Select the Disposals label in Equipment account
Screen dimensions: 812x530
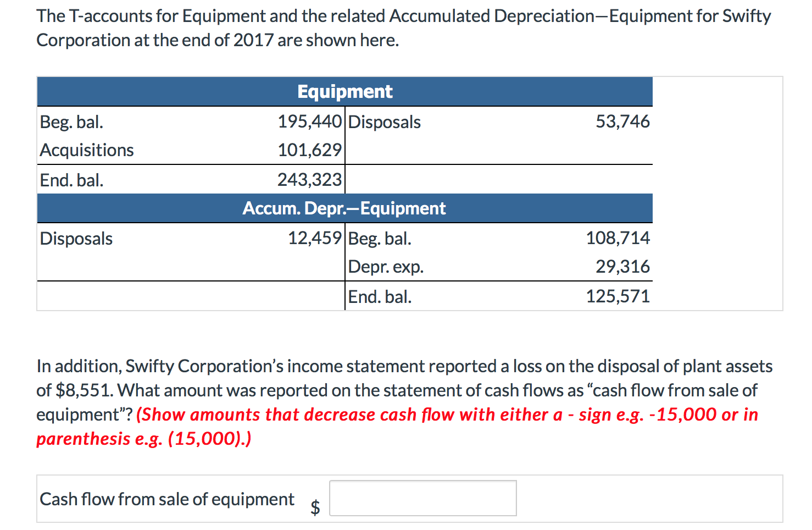[384, 122]
